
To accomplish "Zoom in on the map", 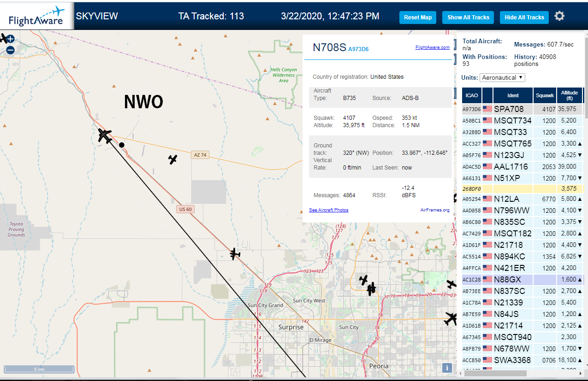I will coord(10,39).
